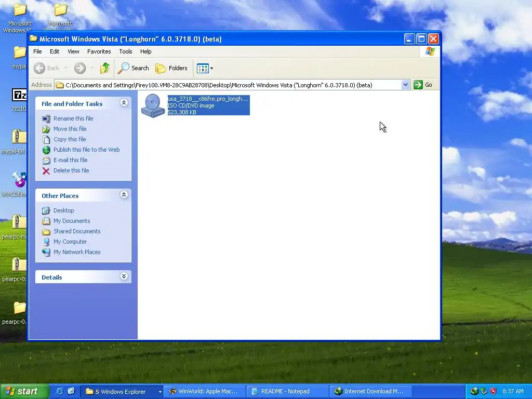Open the Search toolbar button
Screen dimensions: 532x399
click(134, 68)
